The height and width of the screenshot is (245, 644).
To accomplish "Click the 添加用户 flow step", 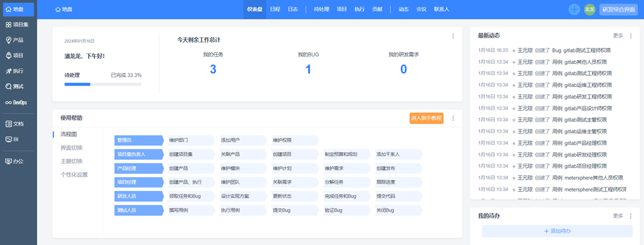I will (x=242, y=140).
